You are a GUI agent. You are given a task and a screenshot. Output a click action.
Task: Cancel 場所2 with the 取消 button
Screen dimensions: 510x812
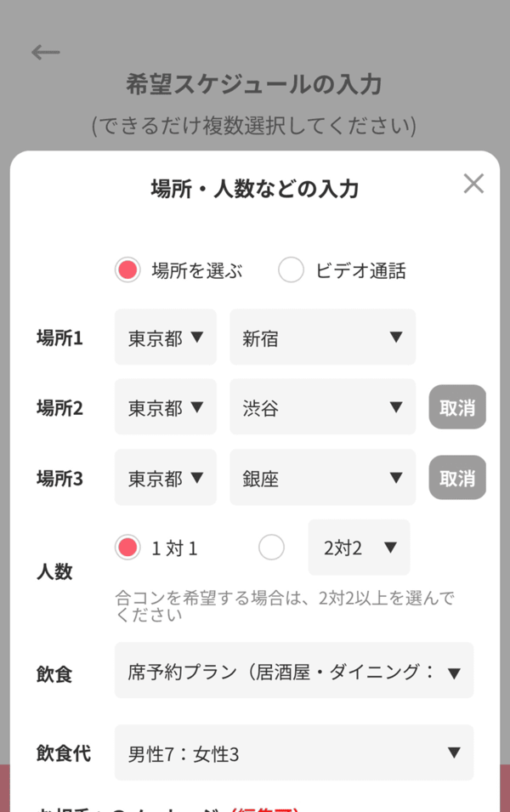coord(457,407)
